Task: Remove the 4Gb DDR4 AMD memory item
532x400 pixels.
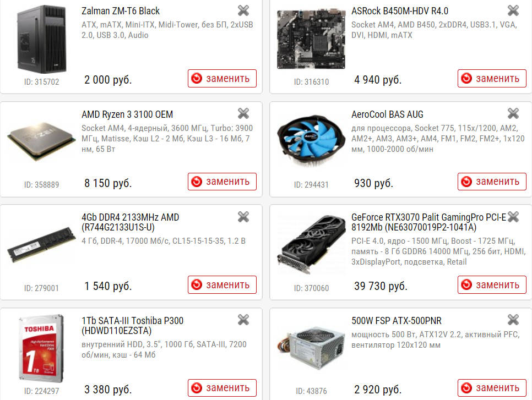Action: 243,217
